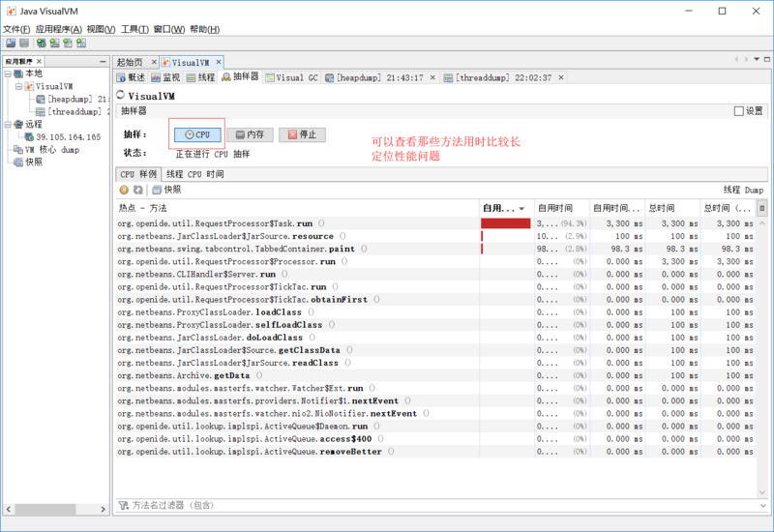Close the [heapdump] tab
The width and height of the screenshot is (774, 532).
coord(432,77)
